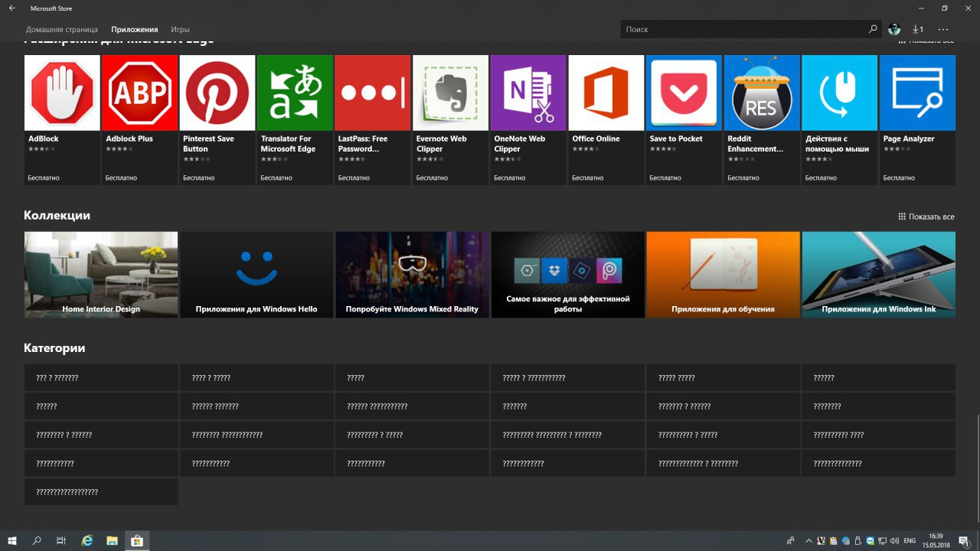Open the AdBlock extension tile
The width and height of the screenshot is (980, 551).
click(62, 119)
